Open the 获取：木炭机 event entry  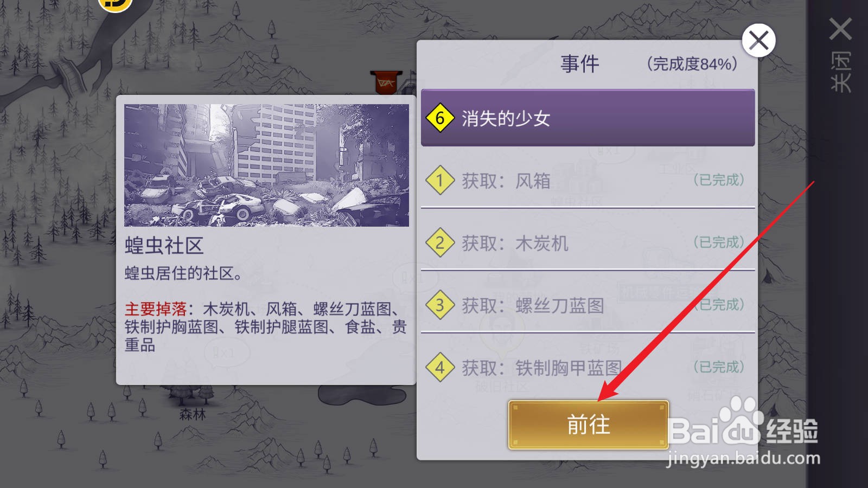point(588,242)
